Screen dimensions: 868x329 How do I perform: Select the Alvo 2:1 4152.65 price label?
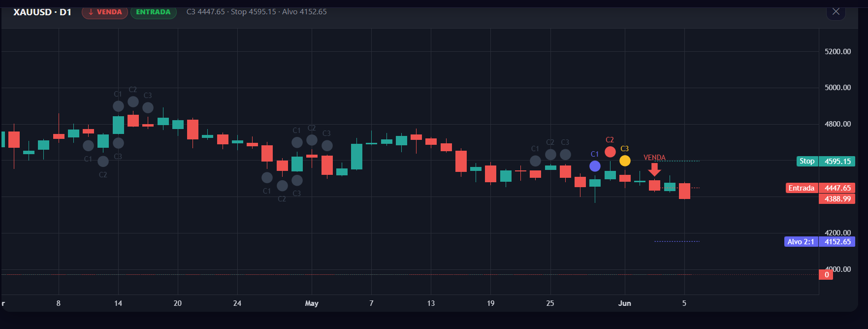point(820,242)
